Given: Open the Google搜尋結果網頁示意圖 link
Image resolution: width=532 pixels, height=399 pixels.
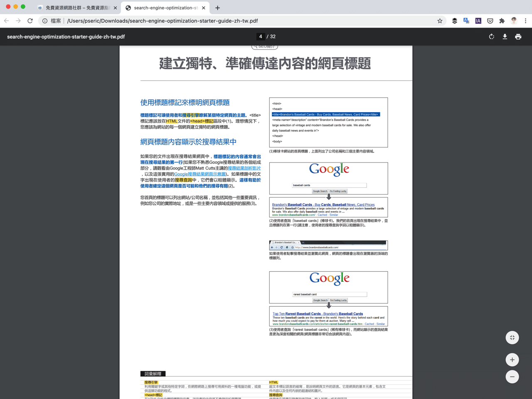Looking at the screenshot, I should 200,174.
